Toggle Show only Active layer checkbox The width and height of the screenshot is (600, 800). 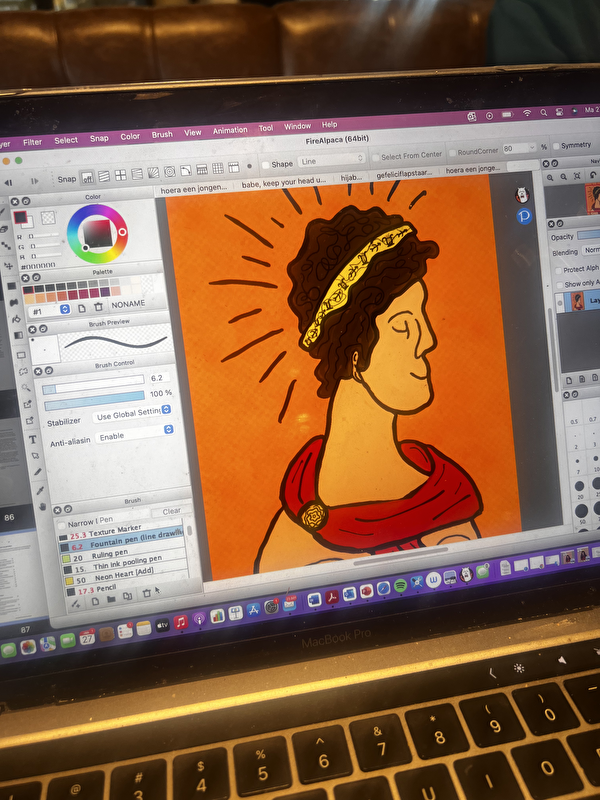tap(559, 285)
